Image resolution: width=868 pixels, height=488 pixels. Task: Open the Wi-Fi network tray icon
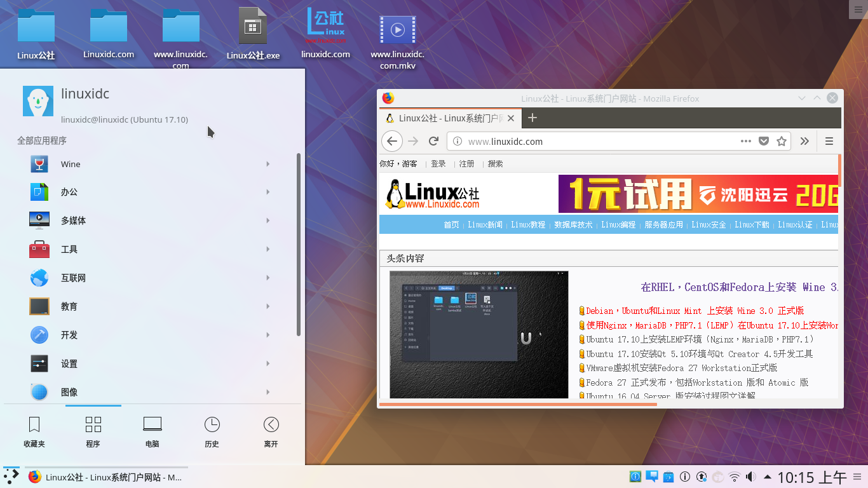click(x=735, y=477)
